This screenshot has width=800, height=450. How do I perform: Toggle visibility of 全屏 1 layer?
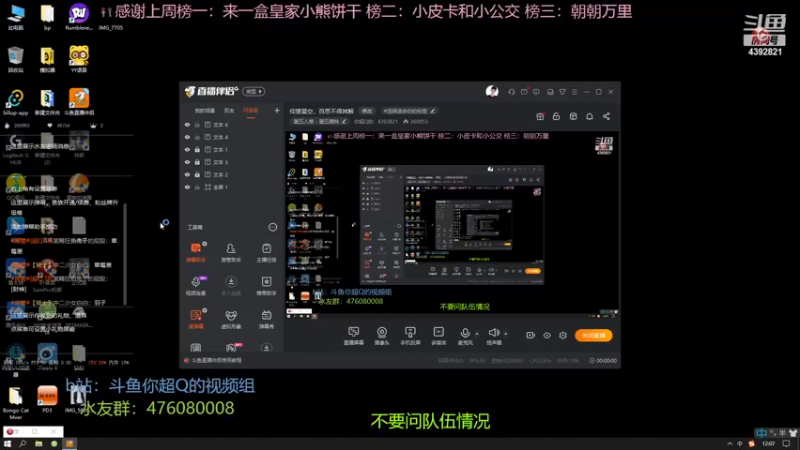tap(187, 187)
